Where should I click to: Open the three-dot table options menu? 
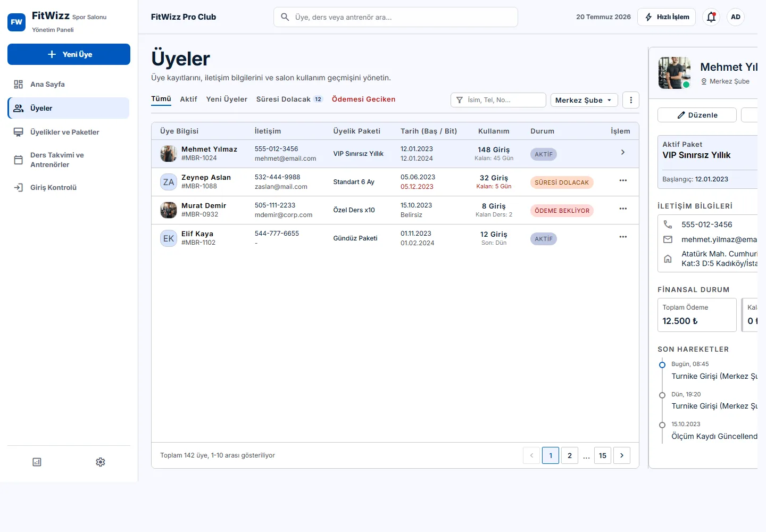[x=631, y=100]
